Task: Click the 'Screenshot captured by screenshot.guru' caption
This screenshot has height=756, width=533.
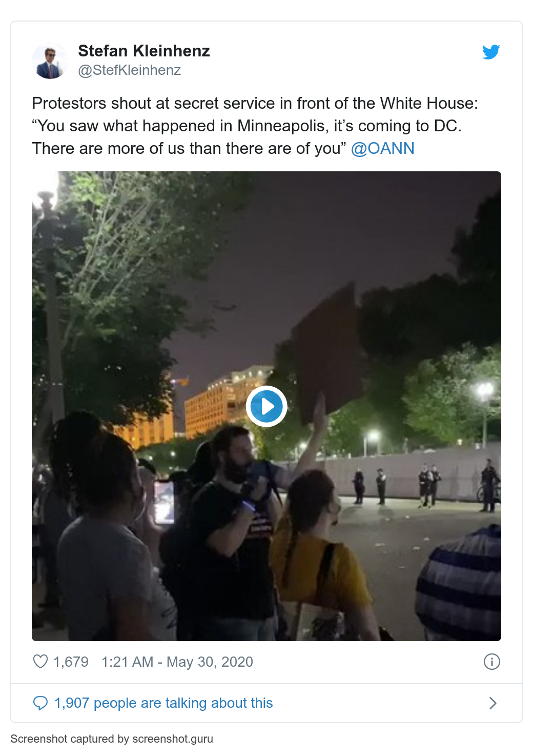Action: click(x=112, y=739)
